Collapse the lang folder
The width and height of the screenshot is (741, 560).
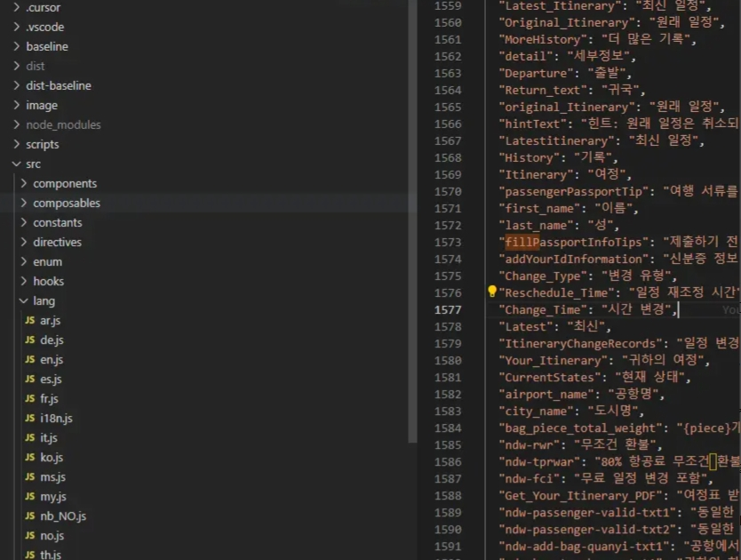click(24, 300)
